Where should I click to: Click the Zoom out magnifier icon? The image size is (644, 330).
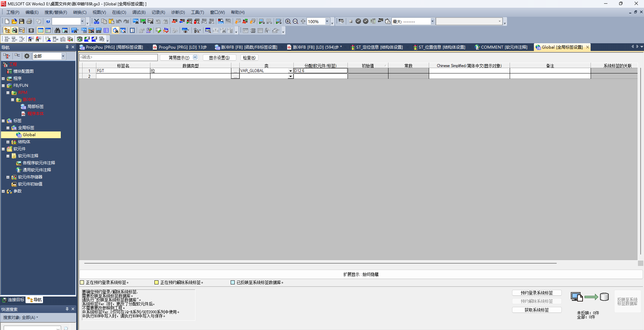295,21
